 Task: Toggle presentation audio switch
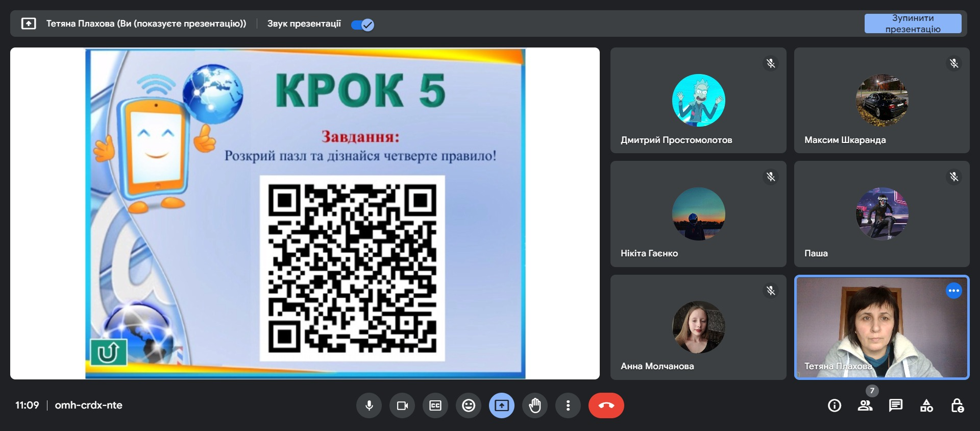[362, 24]
